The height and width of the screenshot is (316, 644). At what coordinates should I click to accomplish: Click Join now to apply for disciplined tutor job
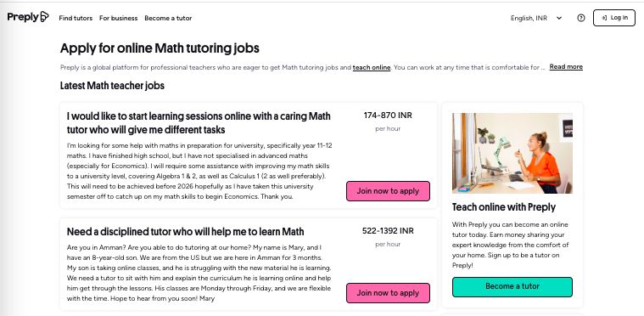[x=388, y=293]
